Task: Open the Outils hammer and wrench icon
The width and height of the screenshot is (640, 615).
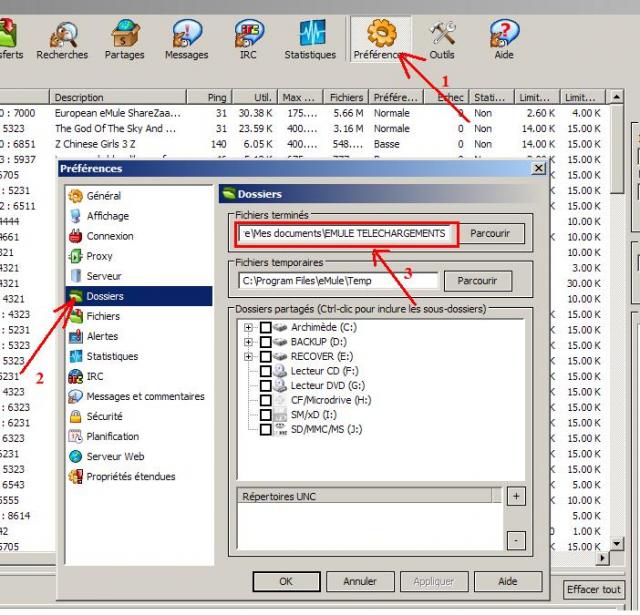Action: [x=442, y=40]
